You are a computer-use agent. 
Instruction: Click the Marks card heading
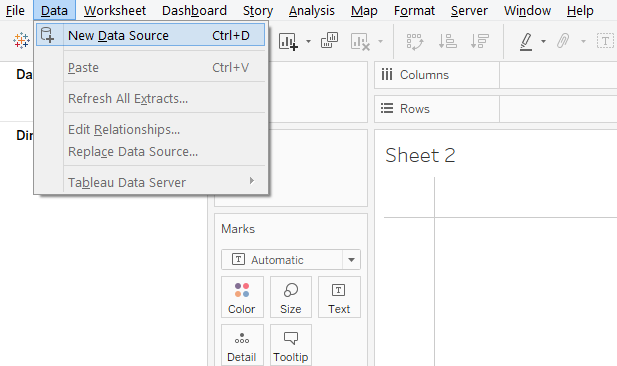tap(238, 229)
